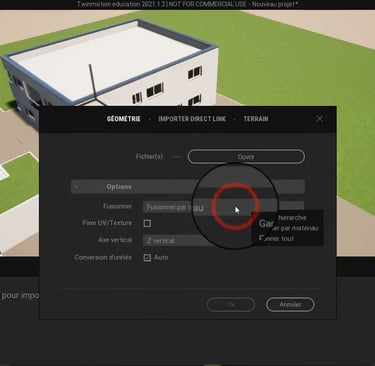Toggle the Conversion d'unités Auto checkbox
This screenshot has height=366, width=375.
click(147, 258)
